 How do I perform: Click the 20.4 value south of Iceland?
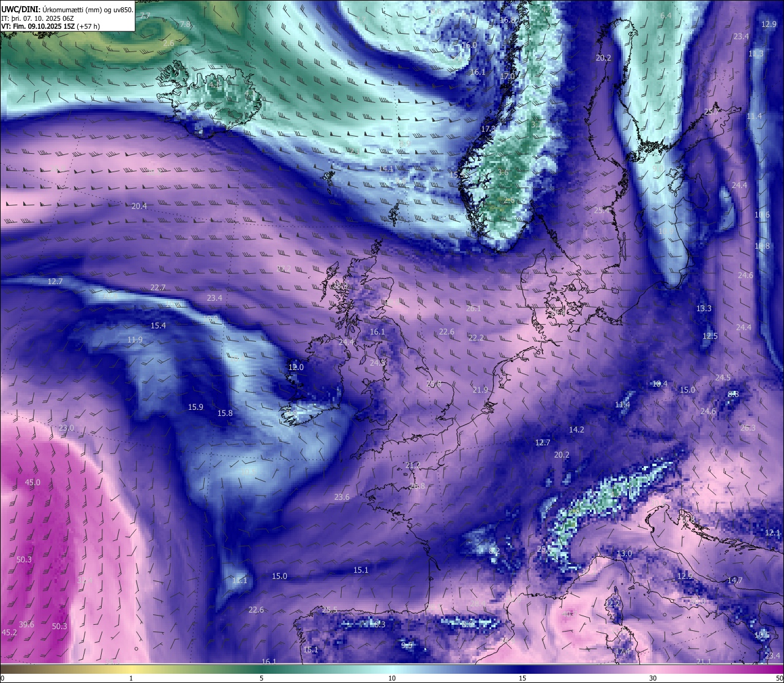pos(139,206)
